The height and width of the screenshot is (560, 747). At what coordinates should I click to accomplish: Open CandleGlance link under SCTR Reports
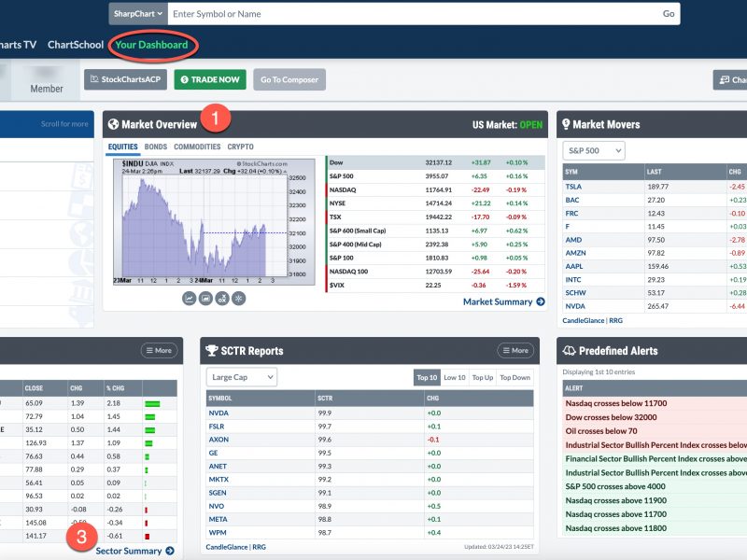227,547
